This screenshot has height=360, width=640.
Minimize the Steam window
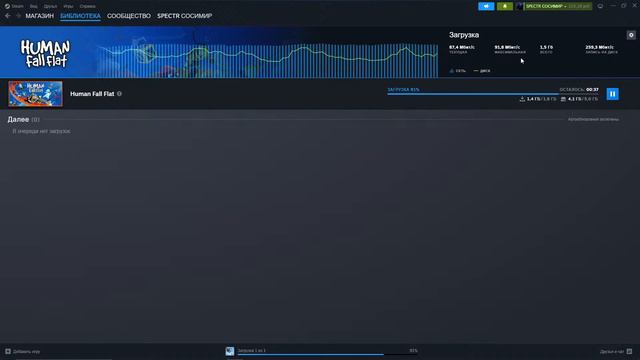(613, 6)
